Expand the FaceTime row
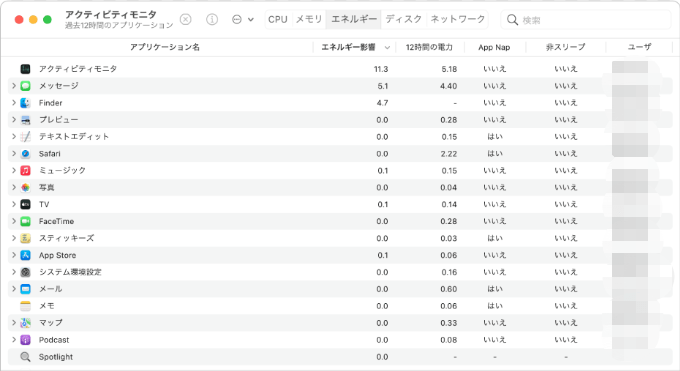This screenshot has width=680, height=371. click(x=13, y=221)
